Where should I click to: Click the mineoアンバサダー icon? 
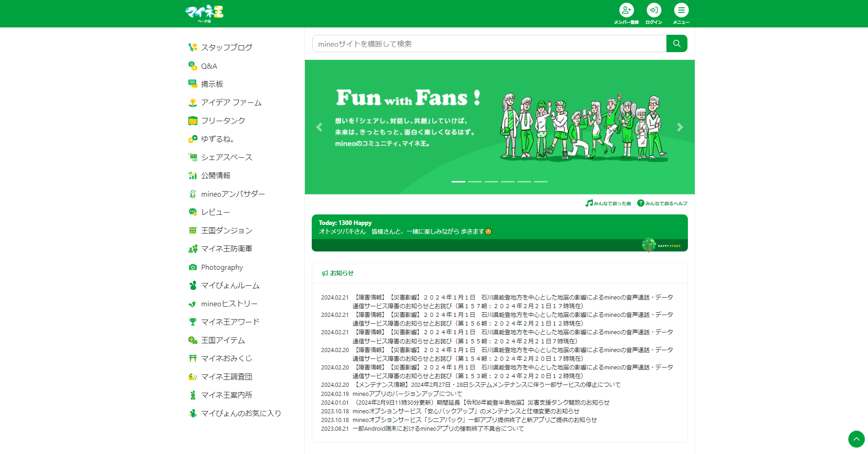click(193, 194)
